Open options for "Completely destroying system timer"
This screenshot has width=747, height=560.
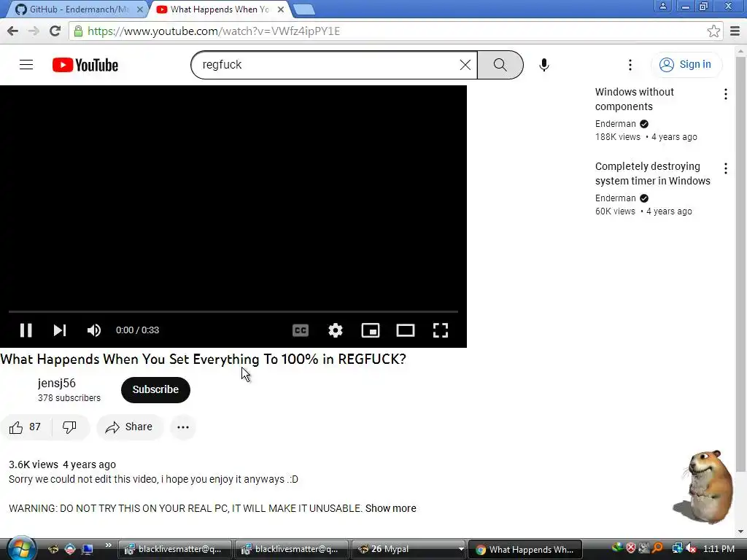(726, 168)
